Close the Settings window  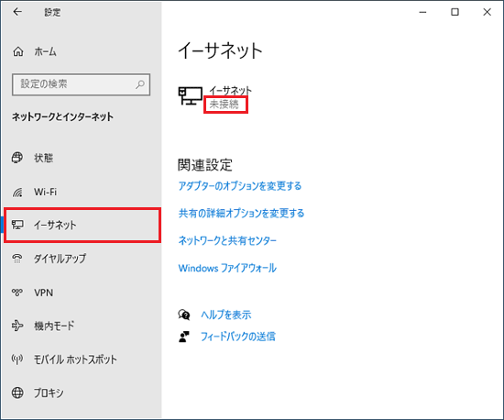click(487, 12)
